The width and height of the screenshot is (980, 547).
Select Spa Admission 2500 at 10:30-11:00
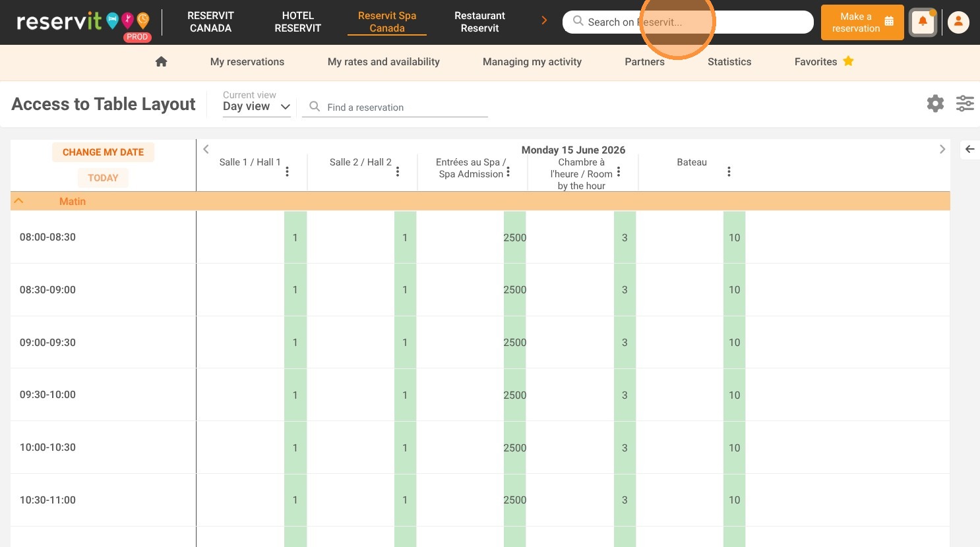coord(515,500)
